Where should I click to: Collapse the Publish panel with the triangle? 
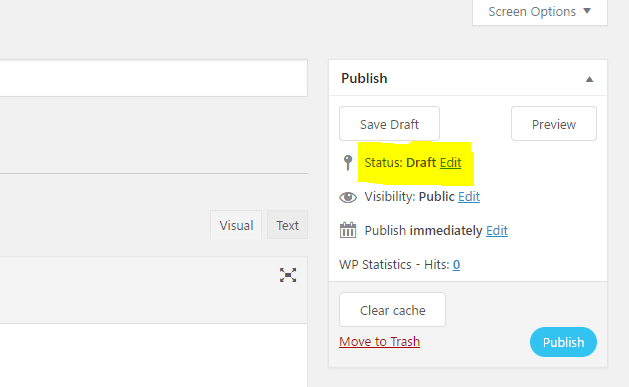589,79
